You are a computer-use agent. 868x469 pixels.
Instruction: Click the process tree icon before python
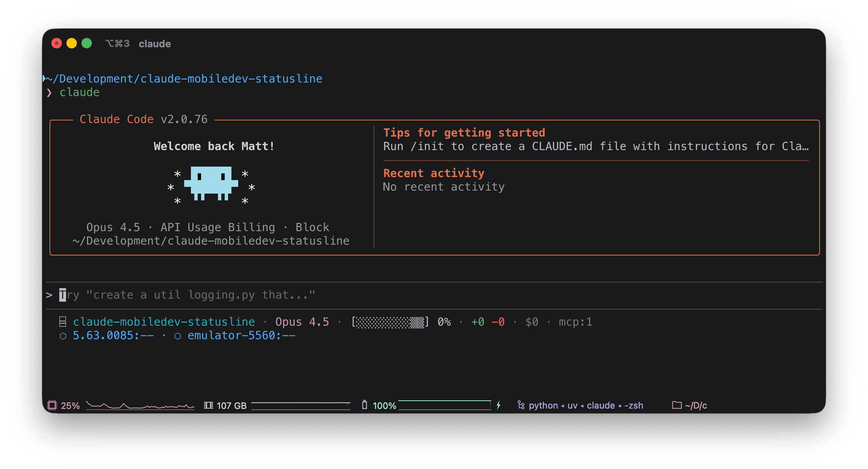coord(521,405)
